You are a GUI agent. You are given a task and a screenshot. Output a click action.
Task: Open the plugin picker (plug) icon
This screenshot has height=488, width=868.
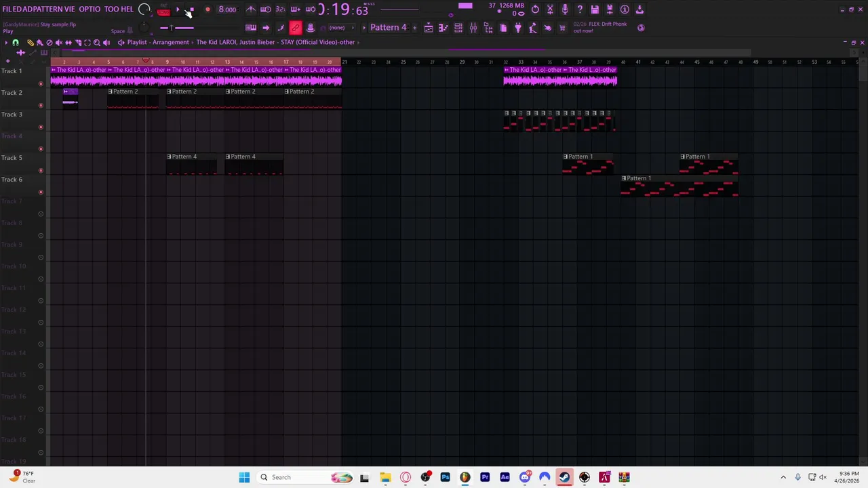[x=518, y=28]
